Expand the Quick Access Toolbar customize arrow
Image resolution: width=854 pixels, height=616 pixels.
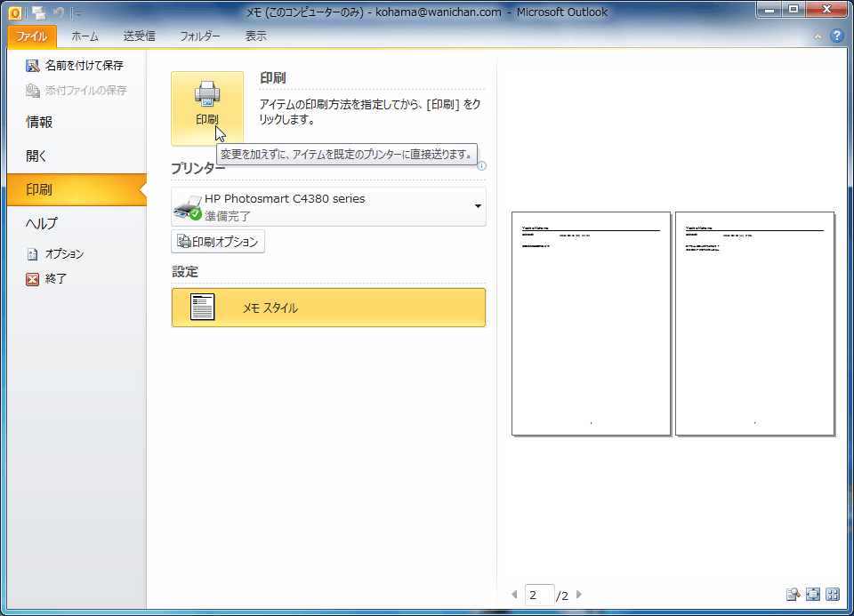[x=78, y=13]
